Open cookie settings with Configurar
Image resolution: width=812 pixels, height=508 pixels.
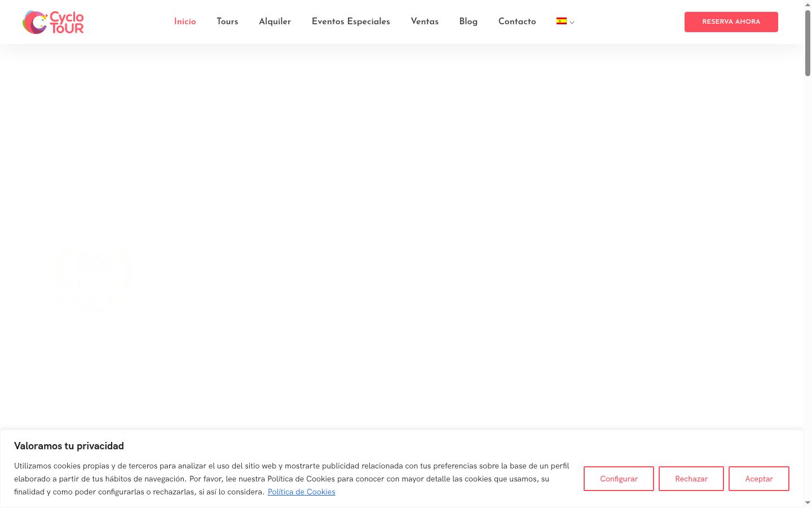(x=619, y=479)
